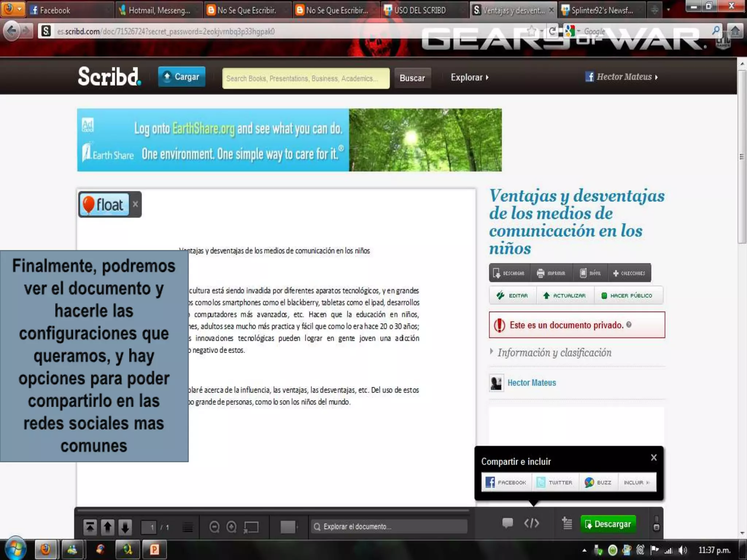The image size is (747, 560).
Task: Click the Buscar search button
Action: coord(412,78)
